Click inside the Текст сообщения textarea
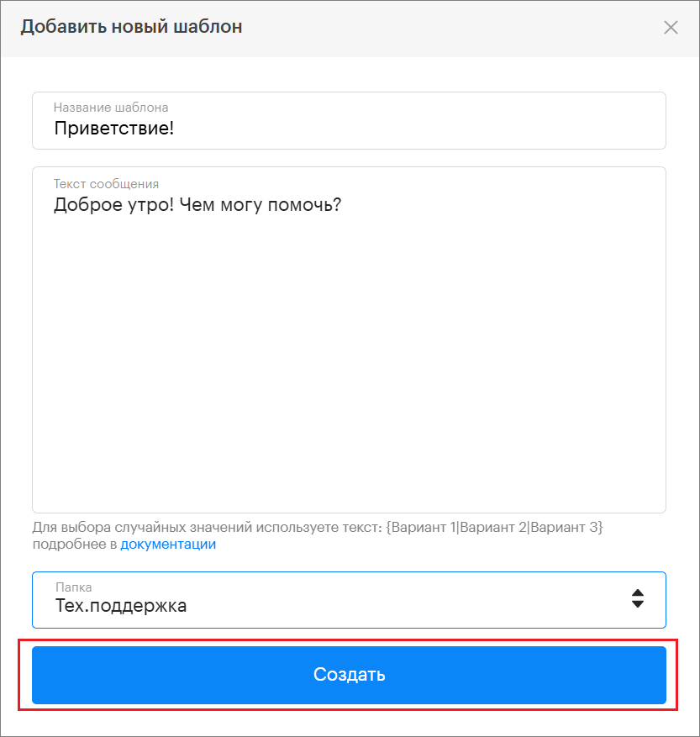The height and width of the screenshot is (737, 700). coord(349,336)
